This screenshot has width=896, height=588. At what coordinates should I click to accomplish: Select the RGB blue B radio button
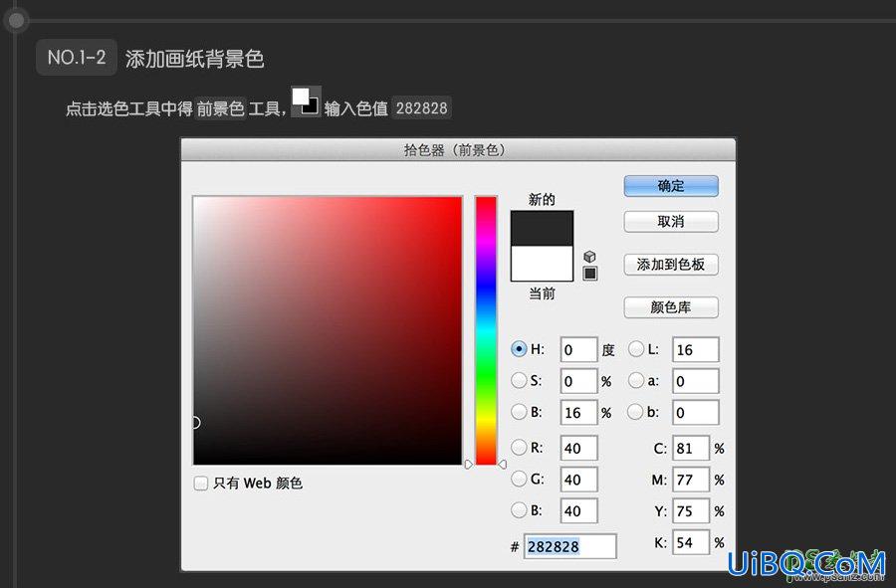[x=519, y=509]
